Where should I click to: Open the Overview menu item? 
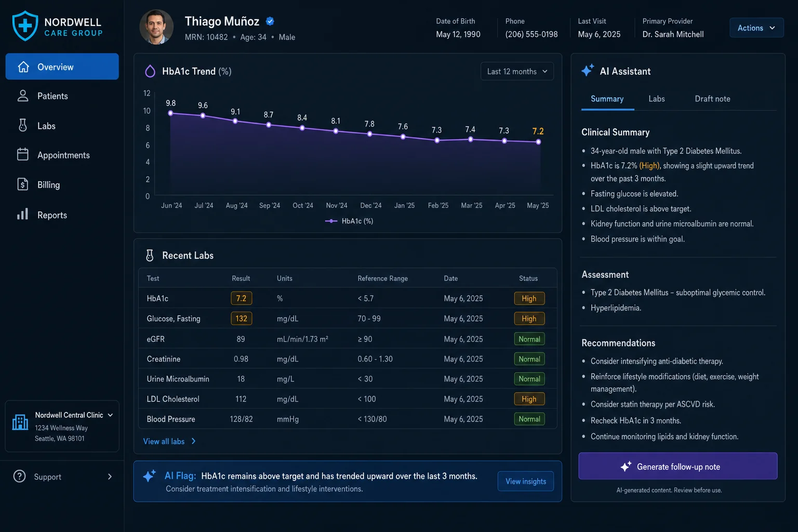pyautogui.click(x=62, y=66)
